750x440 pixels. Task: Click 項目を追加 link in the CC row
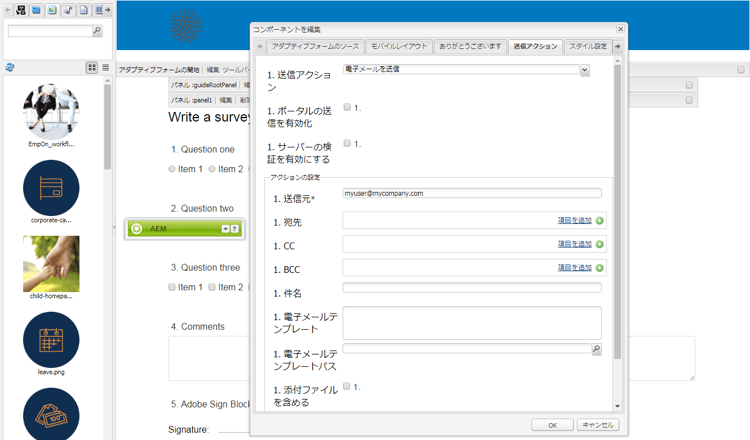pos(574,244)
